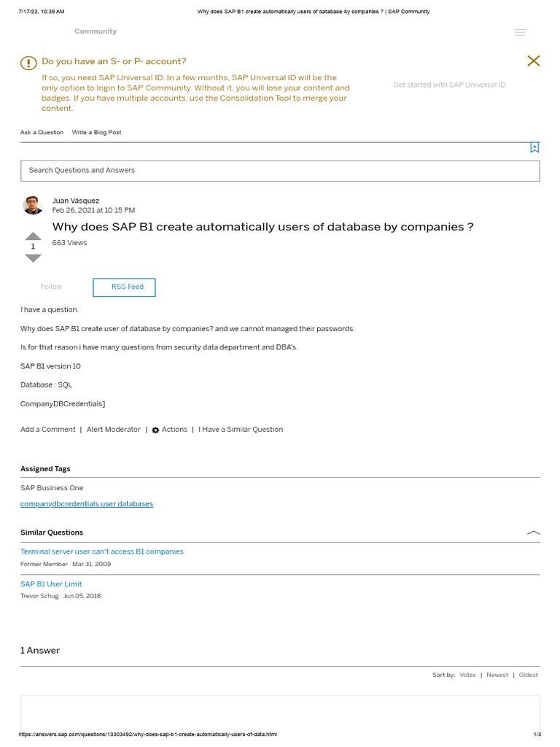This screenshot has height=747, width=560.
Task: Bookmark this question with the bookmark icon
Action: (x=534, y=147)
